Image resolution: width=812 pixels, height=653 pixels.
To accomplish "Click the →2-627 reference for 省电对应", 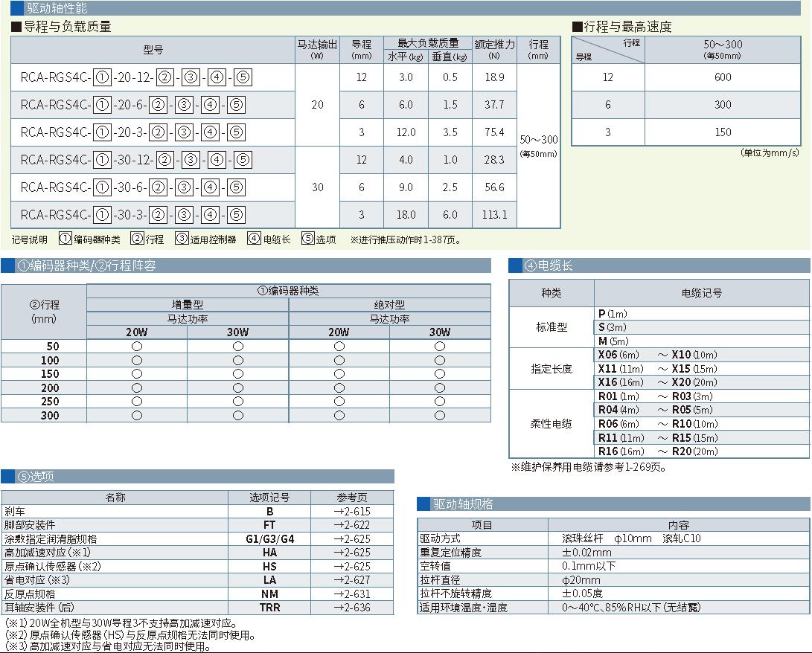I will (352, 580).
